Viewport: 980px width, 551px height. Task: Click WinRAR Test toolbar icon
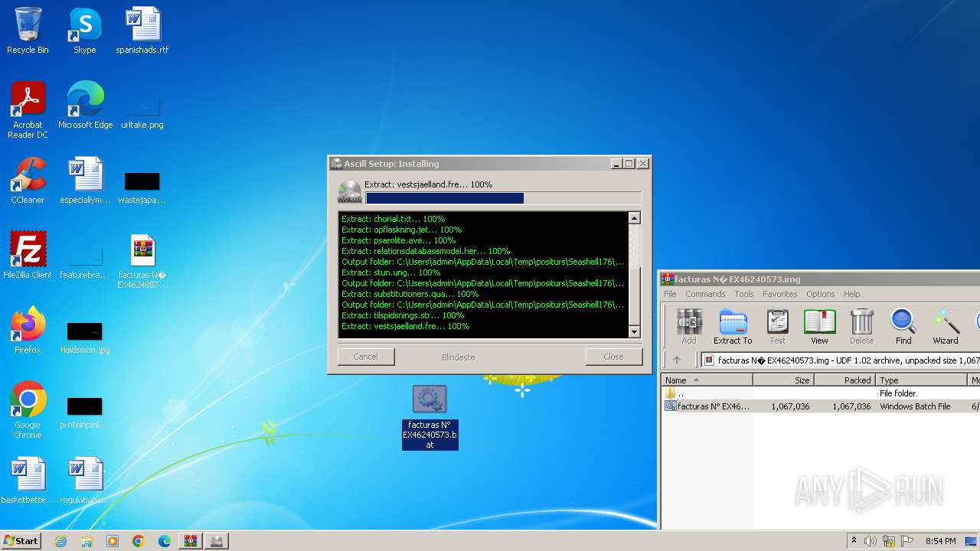[777, 326]
